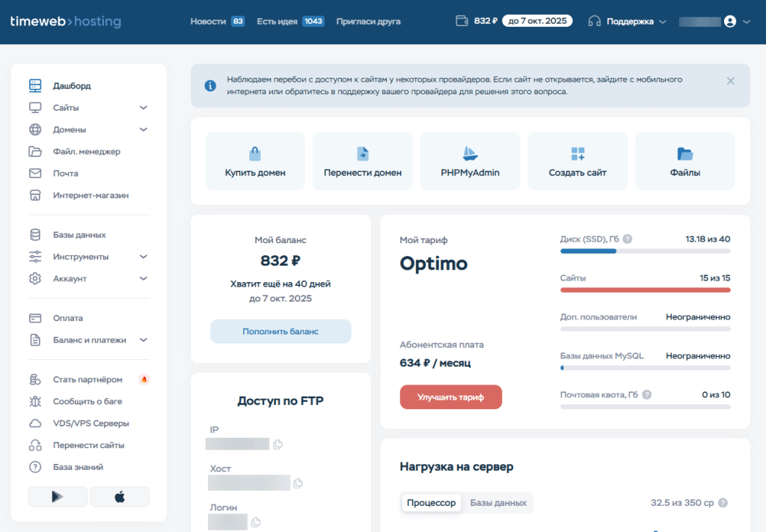Click the Купить домен tile

pos(255,161)
